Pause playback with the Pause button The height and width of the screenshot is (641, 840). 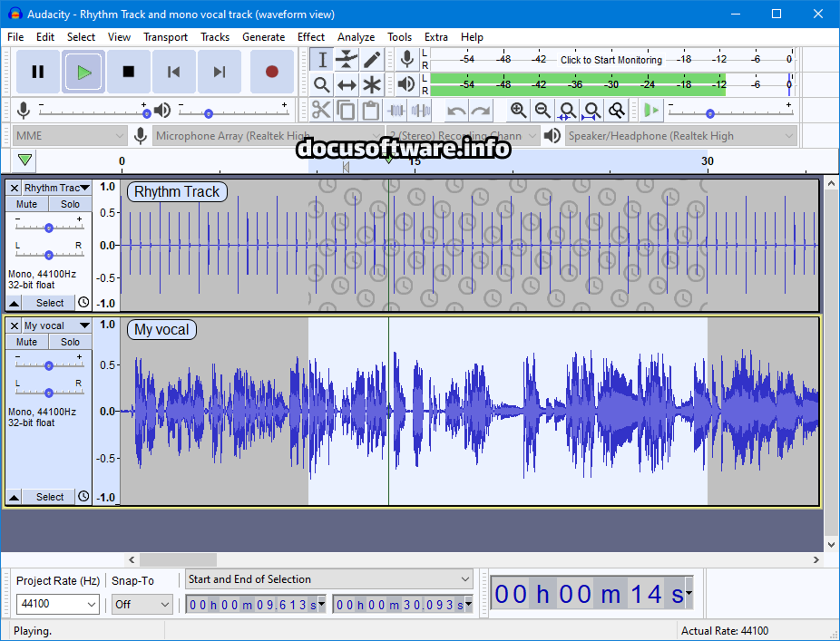[37, 72]
